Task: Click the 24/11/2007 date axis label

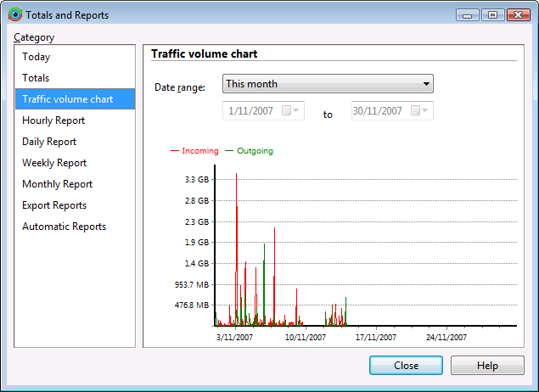Action: click(446, 338)
